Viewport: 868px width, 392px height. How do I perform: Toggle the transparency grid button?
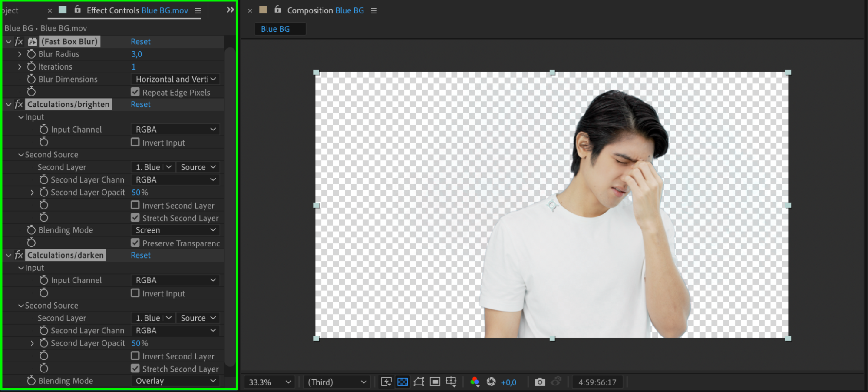403,382
